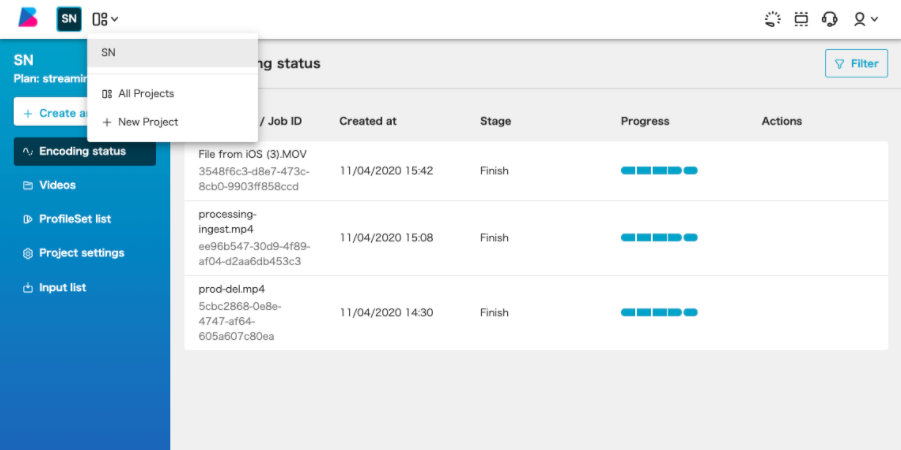Click the Create button in the sidebar
Viewport: 901px width, 450px height.
[x=52, y=113]
